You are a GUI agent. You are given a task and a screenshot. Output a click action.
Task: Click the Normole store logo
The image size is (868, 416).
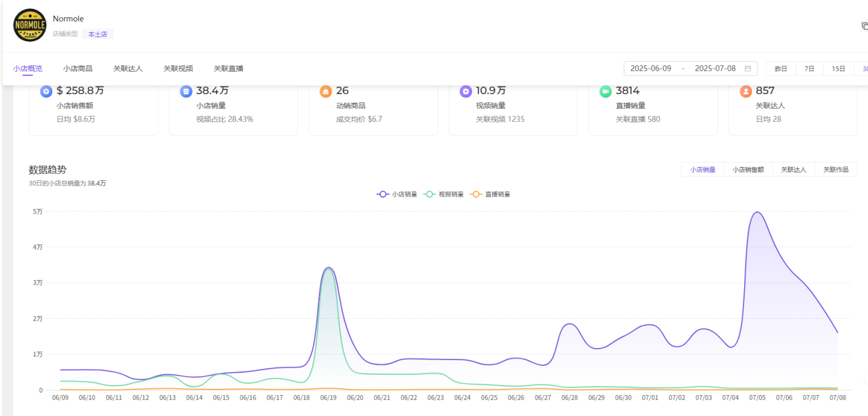coord(30,25)
